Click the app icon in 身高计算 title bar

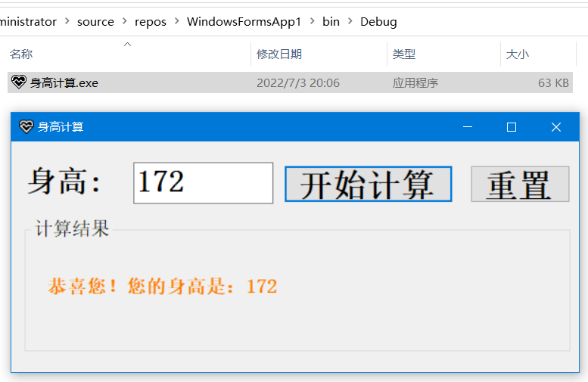[x=26, y=127]
